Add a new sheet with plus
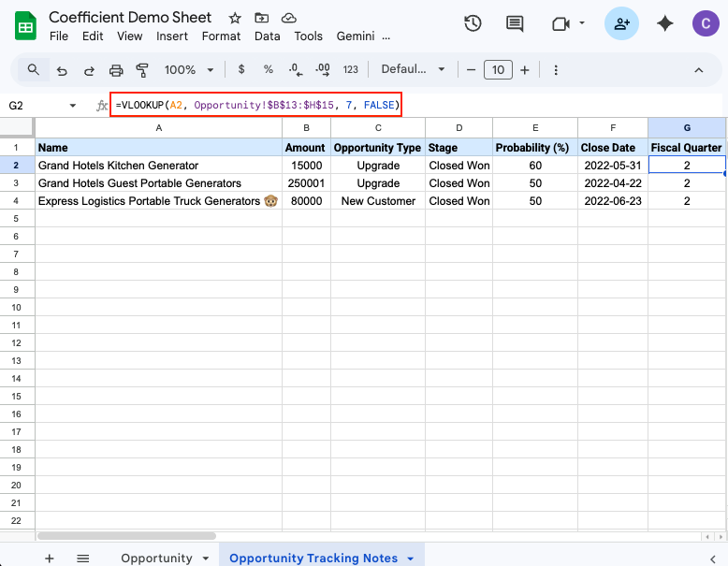The width and height of the screenshot is (728, 566). pyautogui.click(x=50, y=559)
